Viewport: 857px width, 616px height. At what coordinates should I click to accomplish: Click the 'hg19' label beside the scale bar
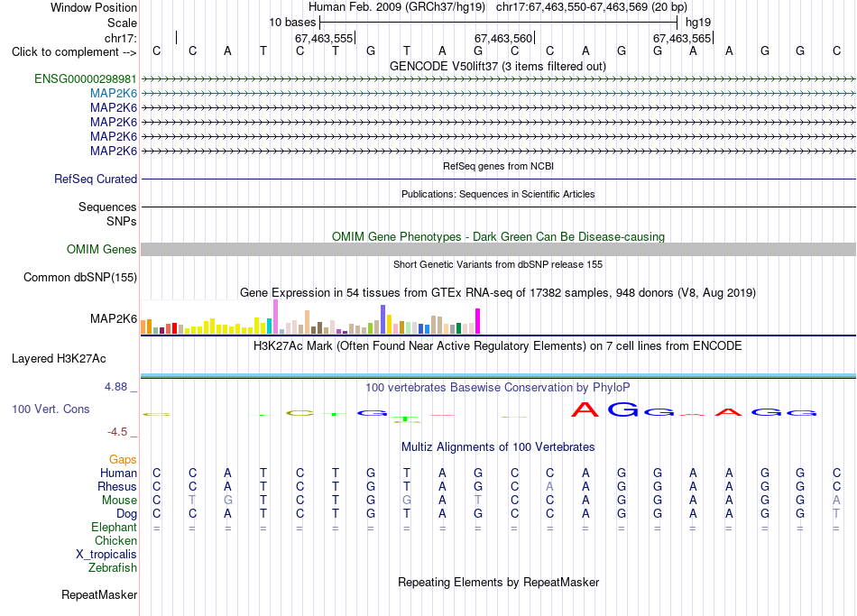click(698, 23)
